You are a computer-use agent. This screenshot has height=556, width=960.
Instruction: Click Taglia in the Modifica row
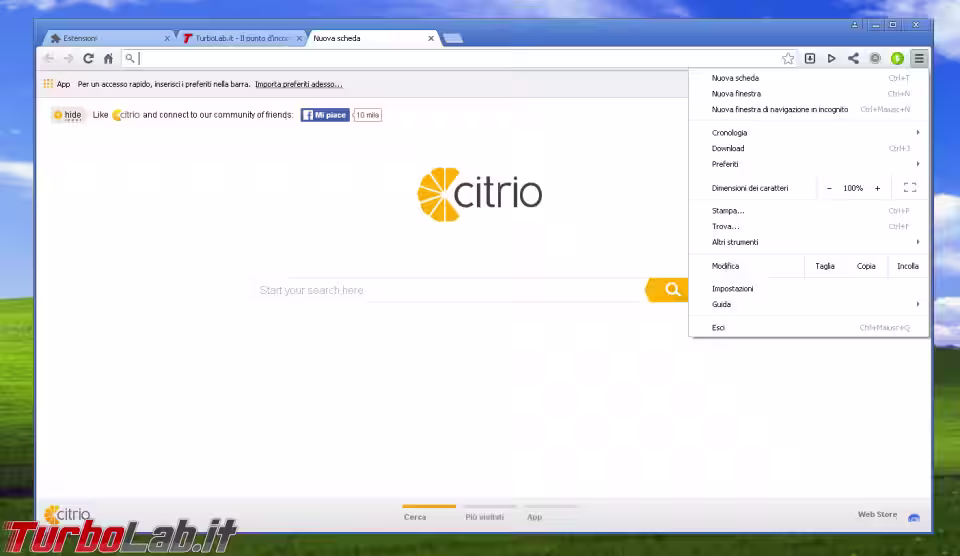[x=825, y=266]
